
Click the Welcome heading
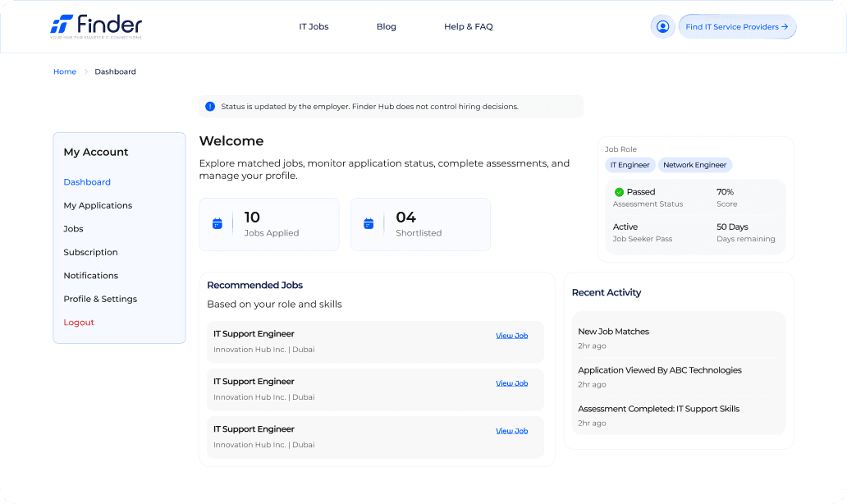(231, 141)
